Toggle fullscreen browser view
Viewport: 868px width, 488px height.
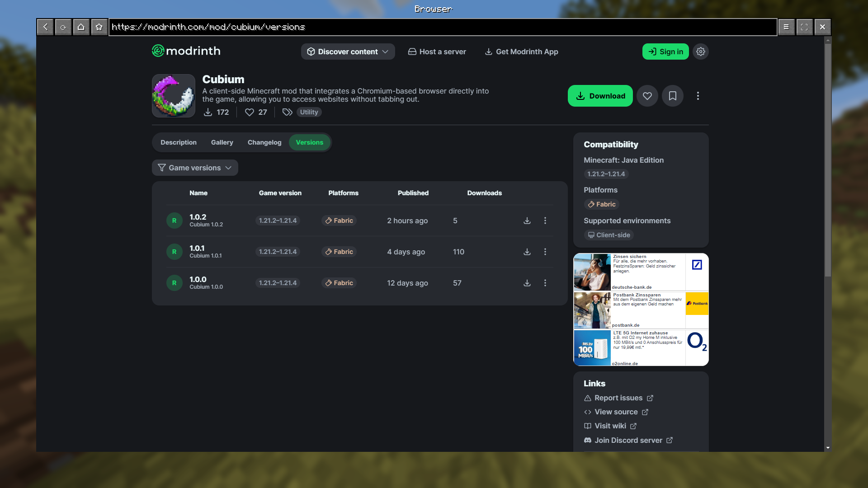804,27
